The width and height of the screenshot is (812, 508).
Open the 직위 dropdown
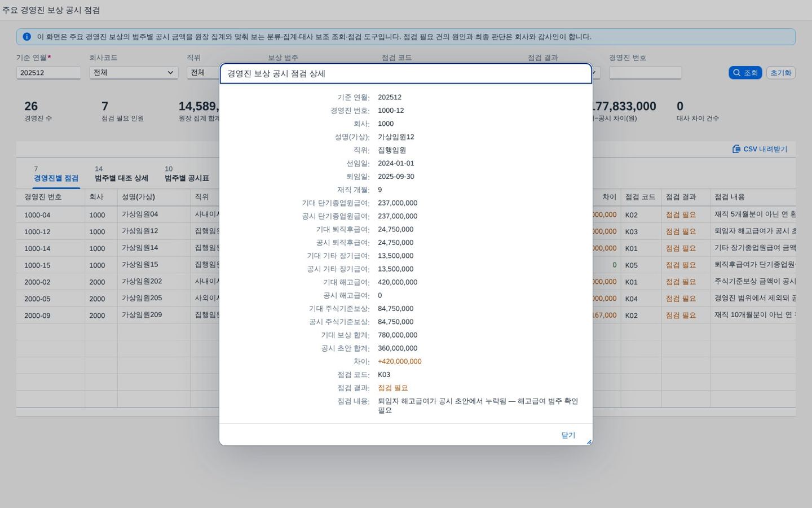point(203,73)
